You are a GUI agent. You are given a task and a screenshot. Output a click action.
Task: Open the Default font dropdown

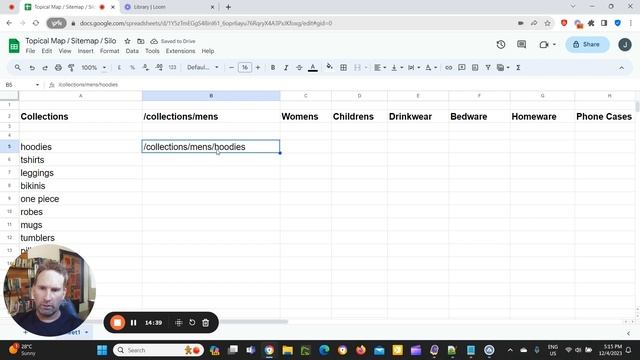pyautogui.click(x=203, y=67)
